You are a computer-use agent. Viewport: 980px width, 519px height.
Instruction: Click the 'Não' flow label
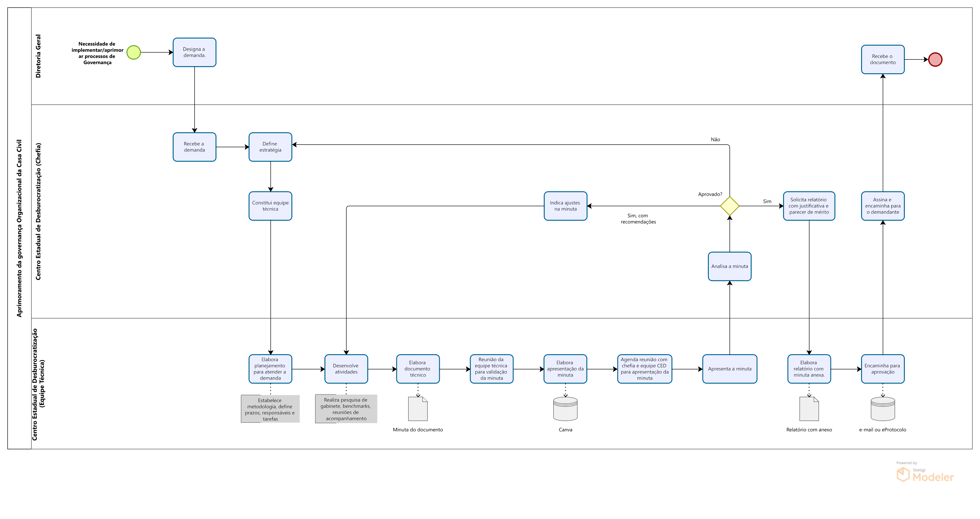click(715, 140)
